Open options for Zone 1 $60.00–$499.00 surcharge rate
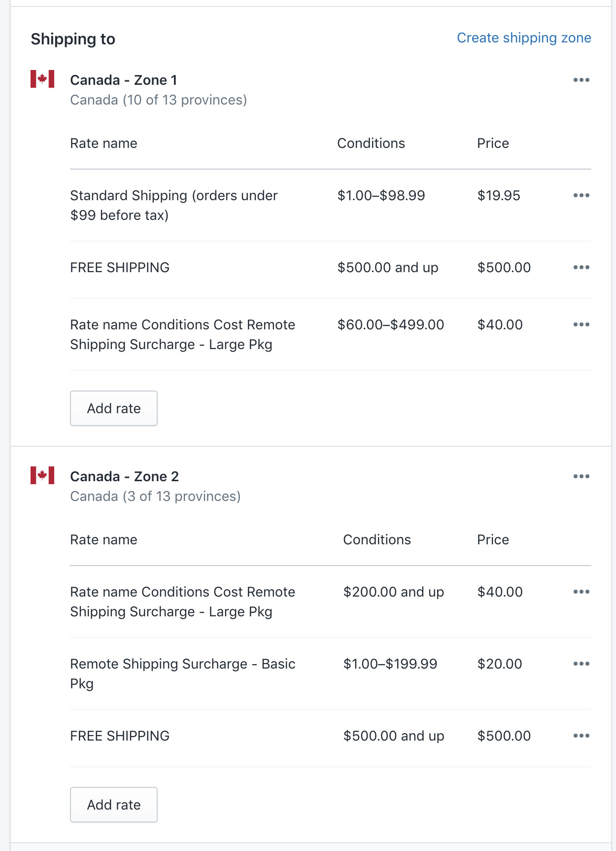 click(581, 324)
